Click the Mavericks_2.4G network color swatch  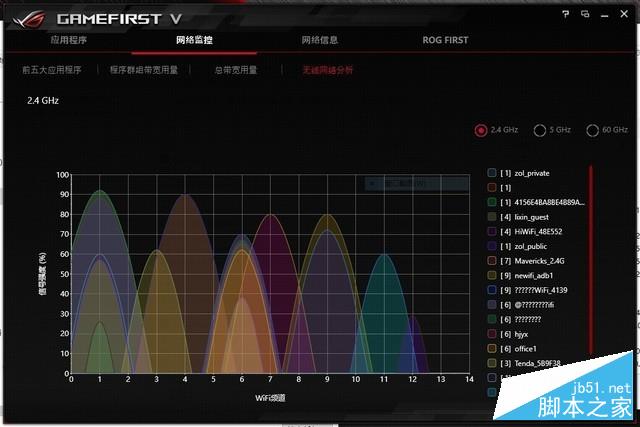[x=492, y=261]
